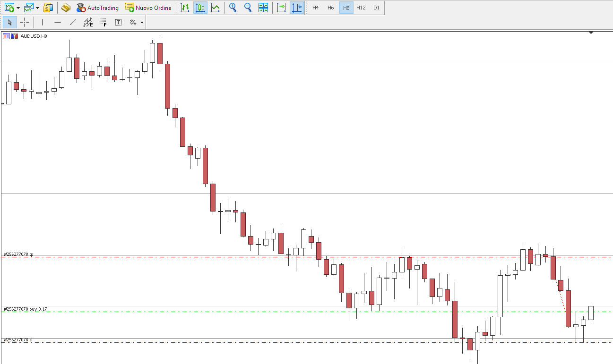
Task: Toggle chart shift from right border
Action: 297,8
